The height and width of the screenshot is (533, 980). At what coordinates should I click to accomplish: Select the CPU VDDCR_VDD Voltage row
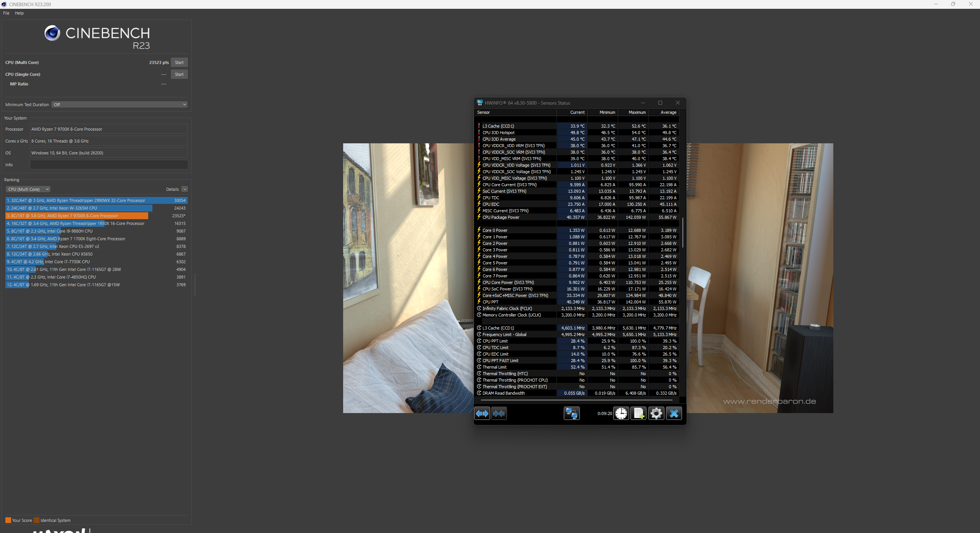click(x=577, y=165)
